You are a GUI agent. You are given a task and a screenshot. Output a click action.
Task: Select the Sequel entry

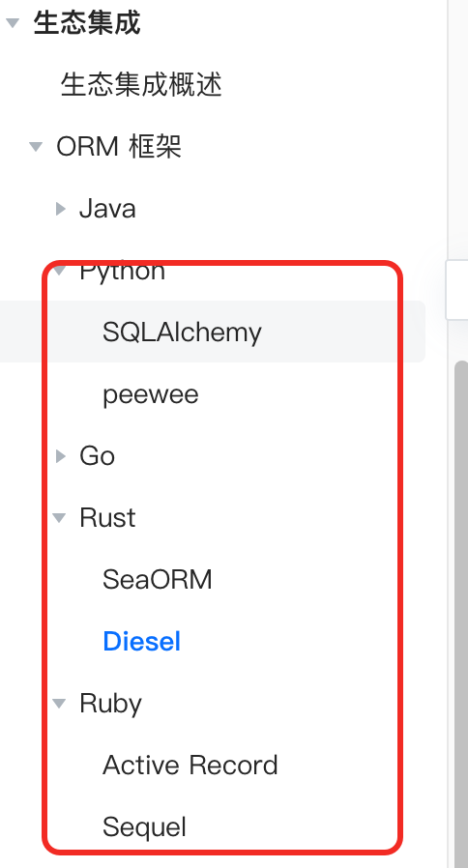pos(144,827)
